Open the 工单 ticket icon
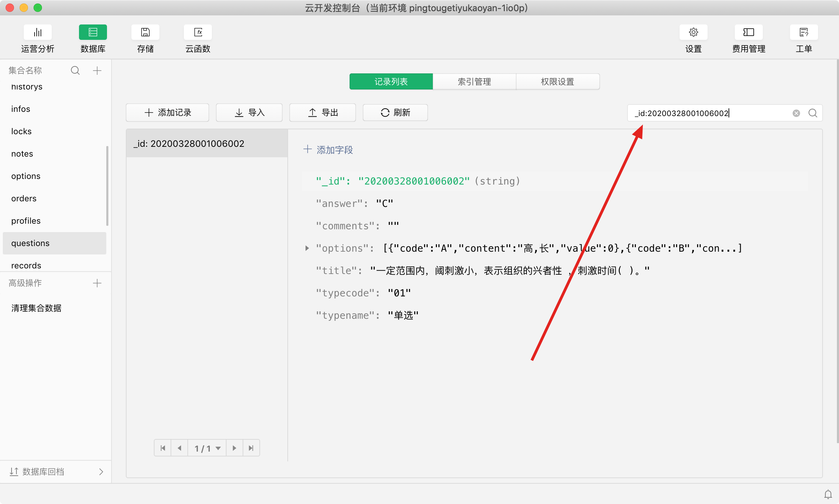This screenshot has width=839, height=504. click(x=804, y=33)
